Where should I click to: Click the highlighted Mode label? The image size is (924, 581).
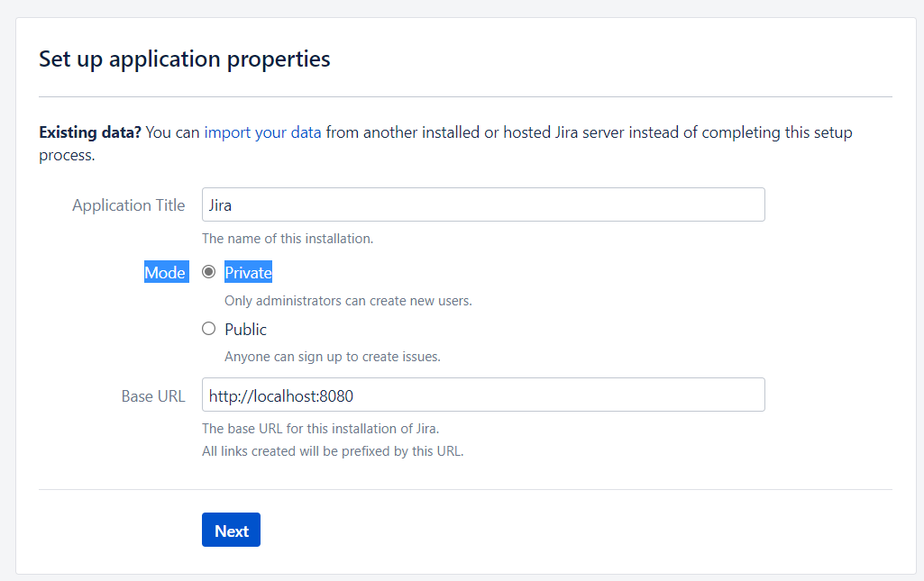tap(166, 272)
